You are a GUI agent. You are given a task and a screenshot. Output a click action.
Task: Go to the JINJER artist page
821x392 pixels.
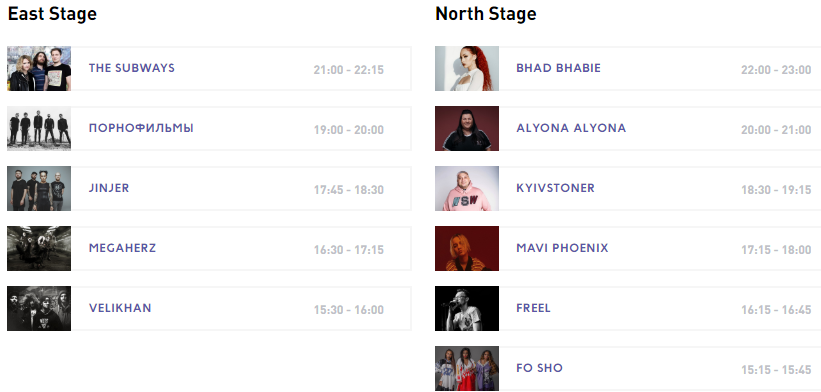click(x=109, y=188)
